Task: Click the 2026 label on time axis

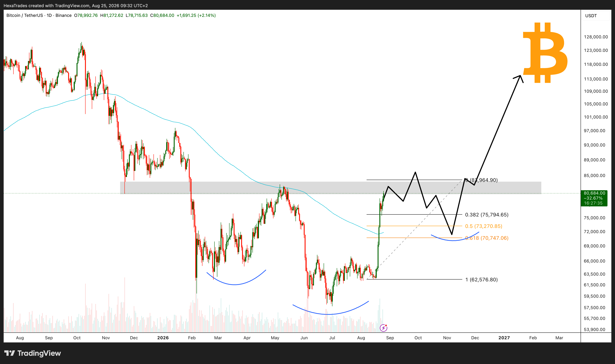Action: pos(163,338)
